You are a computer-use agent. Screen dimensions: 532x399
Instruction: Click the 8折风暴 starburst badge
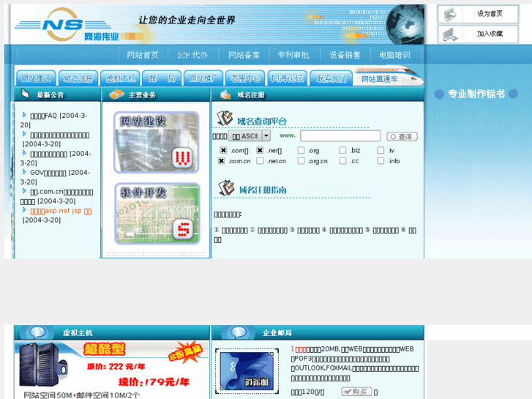point(186,352)
